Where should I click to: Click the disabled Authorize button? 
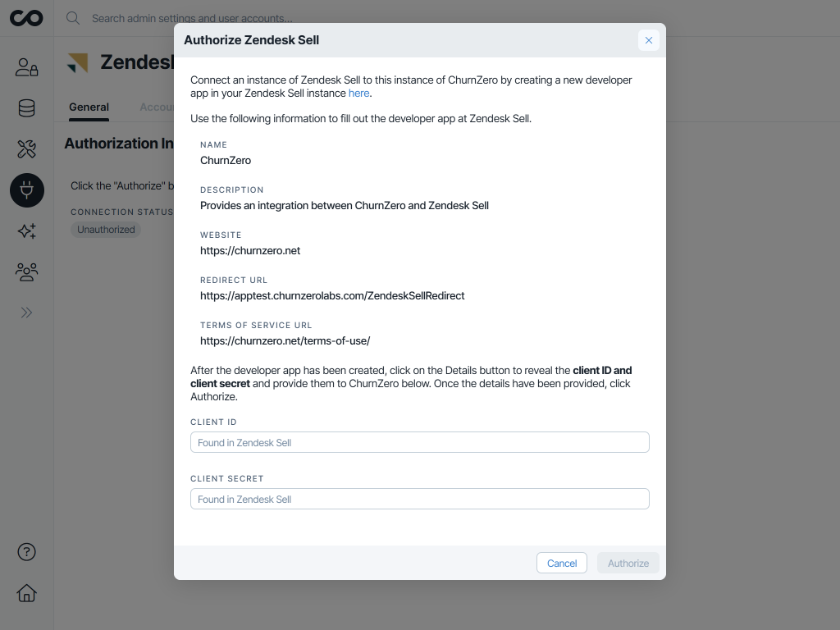pyautogui.click(x=628, y=563)
